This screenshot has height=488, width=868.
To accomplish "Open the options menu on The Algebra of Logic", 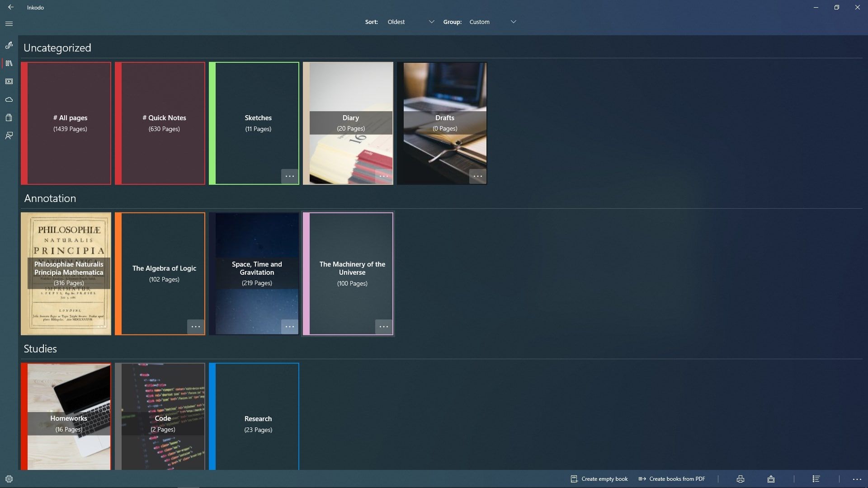I will point(196,327).
